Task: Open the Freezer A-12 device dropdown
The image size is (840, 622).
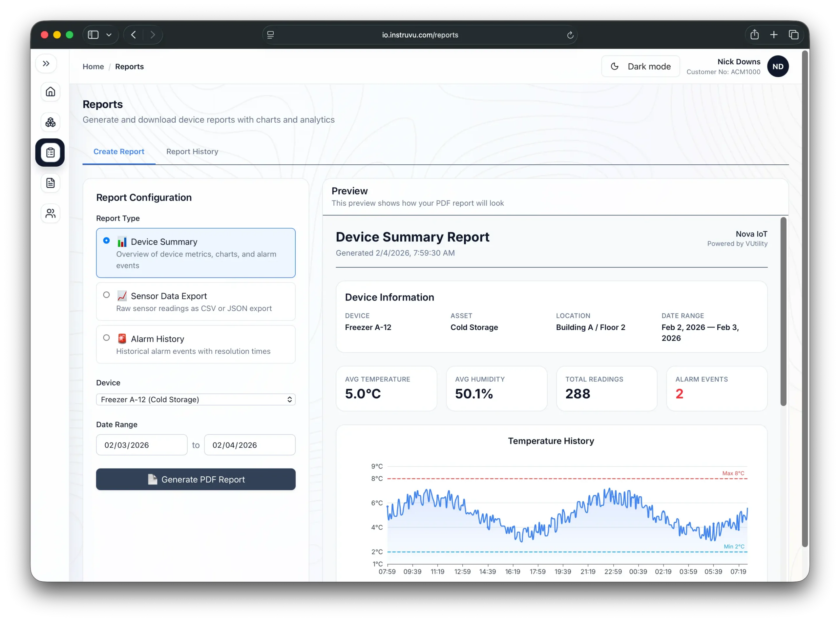Action: [x=196, y=400]
